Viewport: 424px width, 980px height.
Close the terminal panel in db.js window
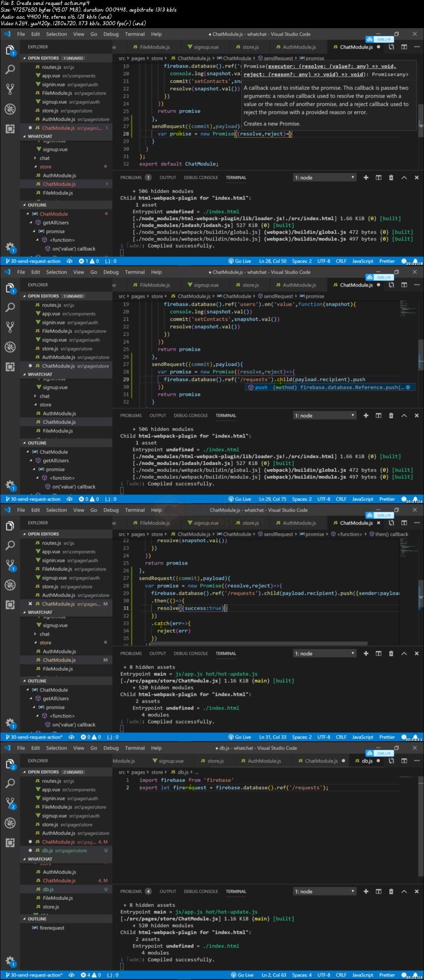pos(417,891)
